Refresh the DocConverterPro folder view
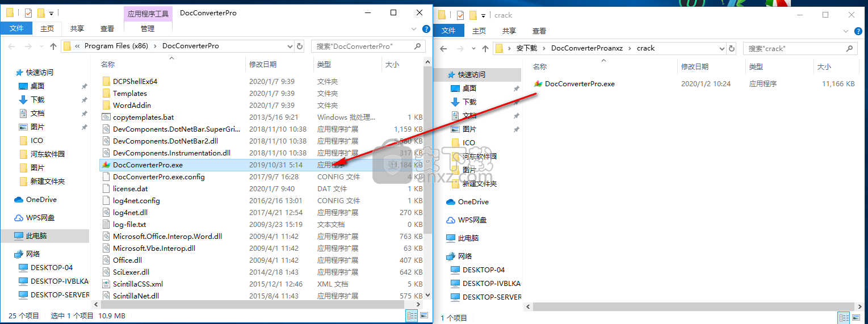Screen dimensions: 868x324 point(300,46)
